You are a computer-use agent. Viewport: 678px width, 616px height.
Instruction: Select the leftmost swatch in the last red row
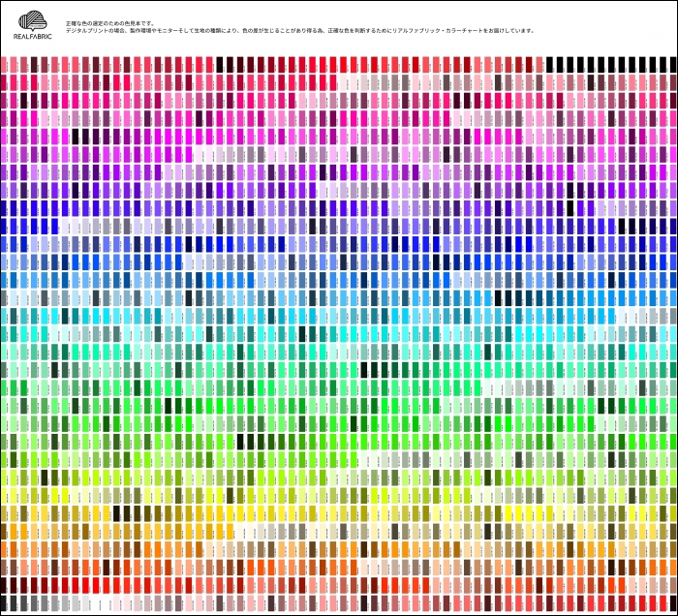[x=5, y=585]
